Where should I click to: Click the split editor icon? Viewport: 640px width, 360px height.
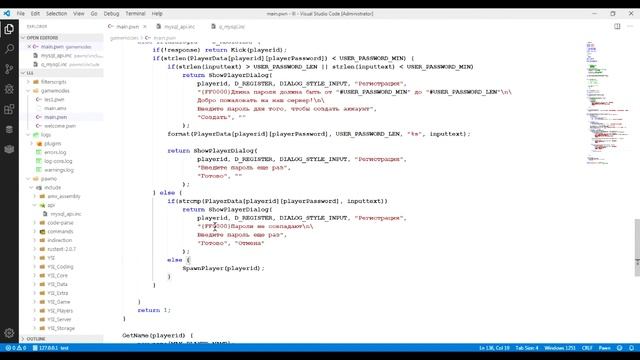pyautogui.click(x=617, y=26)
